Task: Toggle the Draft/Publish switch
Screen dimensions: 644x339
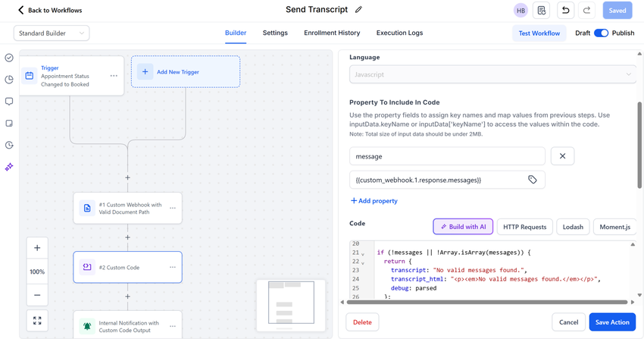Action: point(601,33)
